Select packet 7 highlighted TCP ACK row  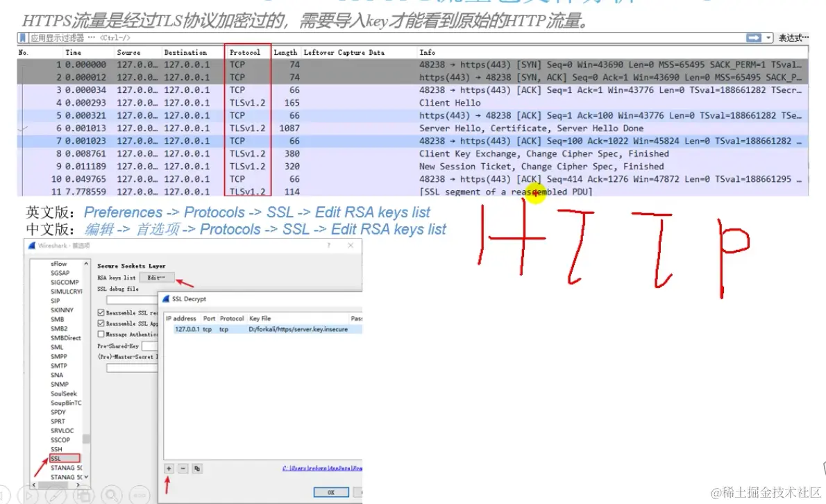(412, 141)
